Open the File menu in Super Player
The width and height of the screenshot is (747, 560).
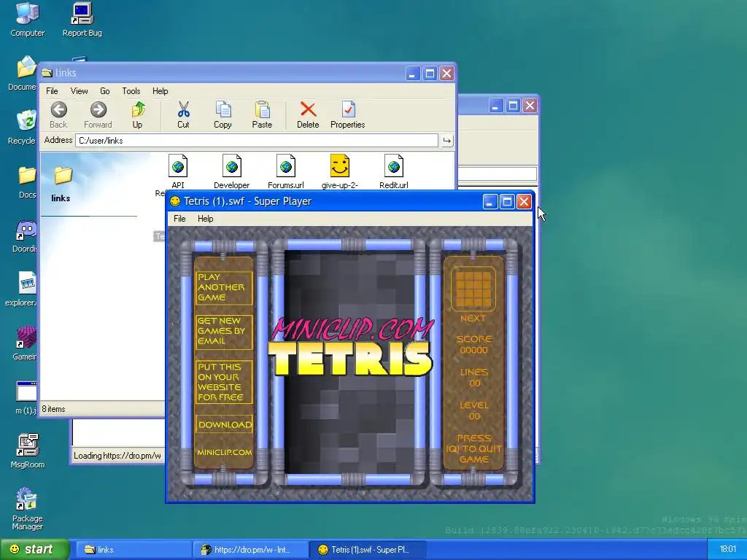click(179, 219)
